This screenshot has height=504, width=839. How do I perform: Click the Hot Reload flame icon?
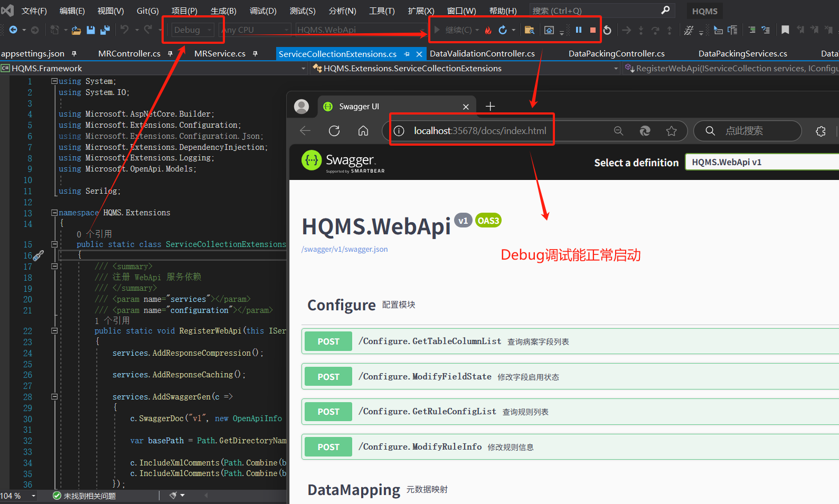click(x=488, y=30)
